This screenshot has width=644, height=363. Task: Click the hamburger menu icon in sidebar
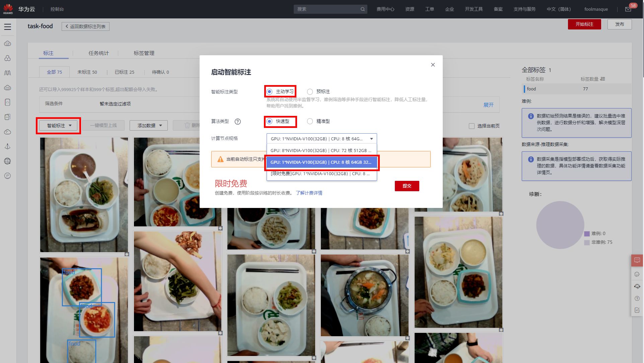tap(8, 27)
